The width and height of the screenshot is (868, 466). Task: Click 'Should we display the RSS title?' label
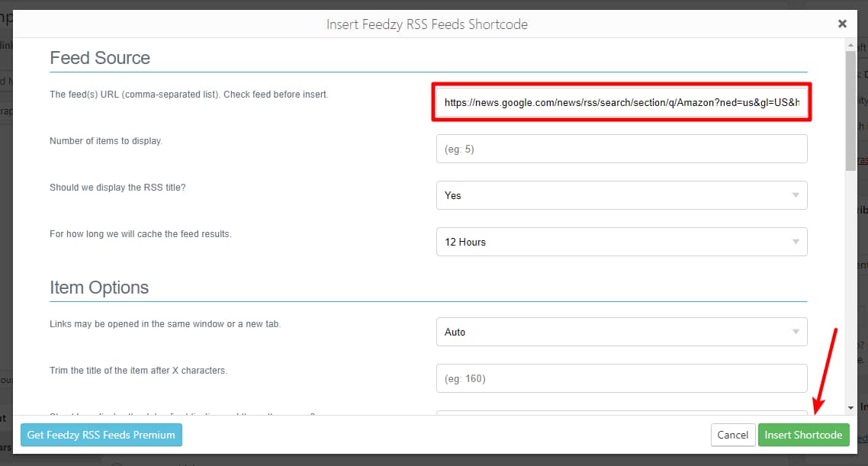117,188
